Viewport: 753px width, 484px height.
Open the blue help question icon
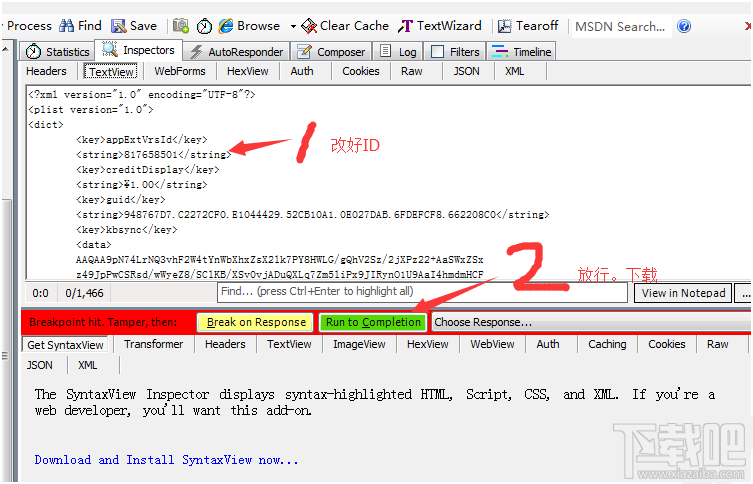[x=684, y=26]
